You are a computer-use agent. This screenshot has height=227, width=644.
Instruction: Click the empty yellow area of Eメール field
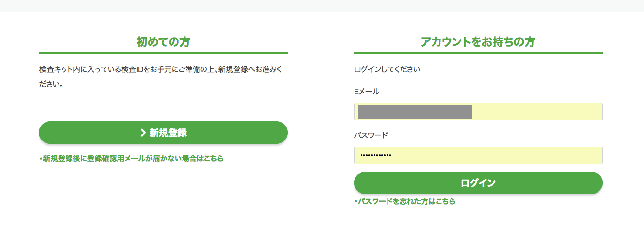coord(537,112)
